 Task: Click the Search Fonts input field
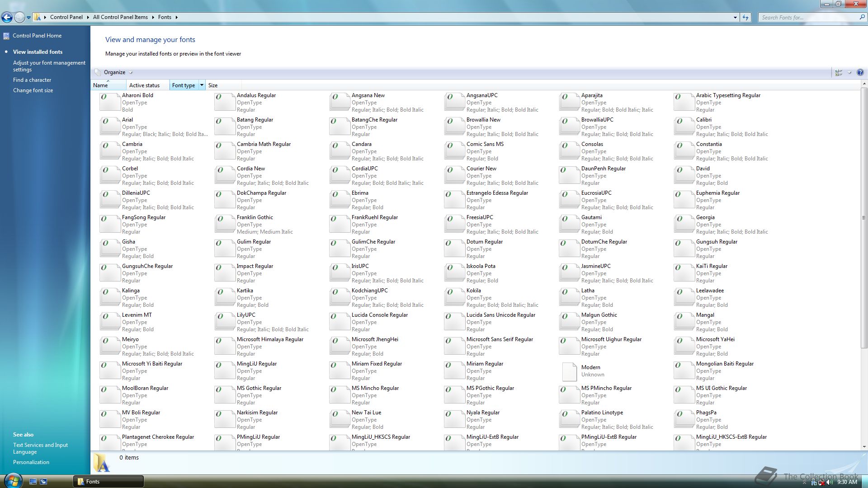pos(808,17)
